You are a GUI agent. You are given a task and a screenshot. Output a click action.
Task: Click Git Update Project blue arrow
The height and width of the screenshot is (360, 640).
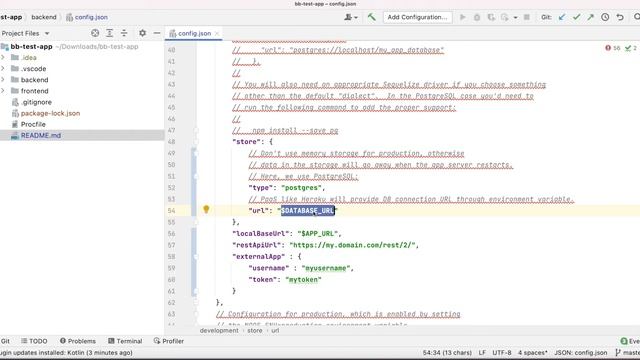562,17
